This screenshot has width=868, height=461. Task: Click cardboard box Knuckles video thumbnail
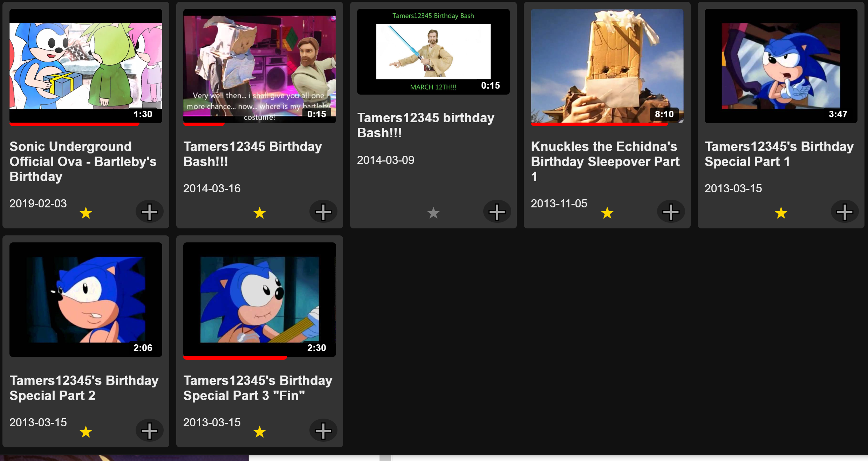pos(607,66)
